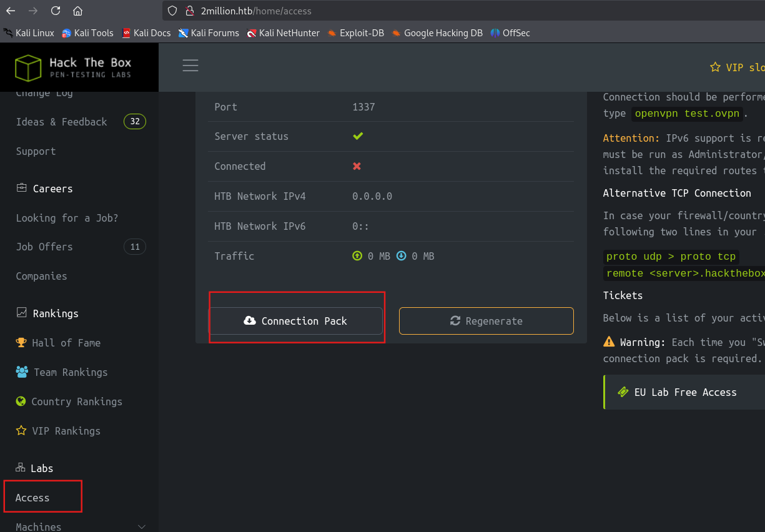Open the Kali NetHunter bookmark
Image resolution: width=765 pixels, height=532 pixels.
[283, 33]
